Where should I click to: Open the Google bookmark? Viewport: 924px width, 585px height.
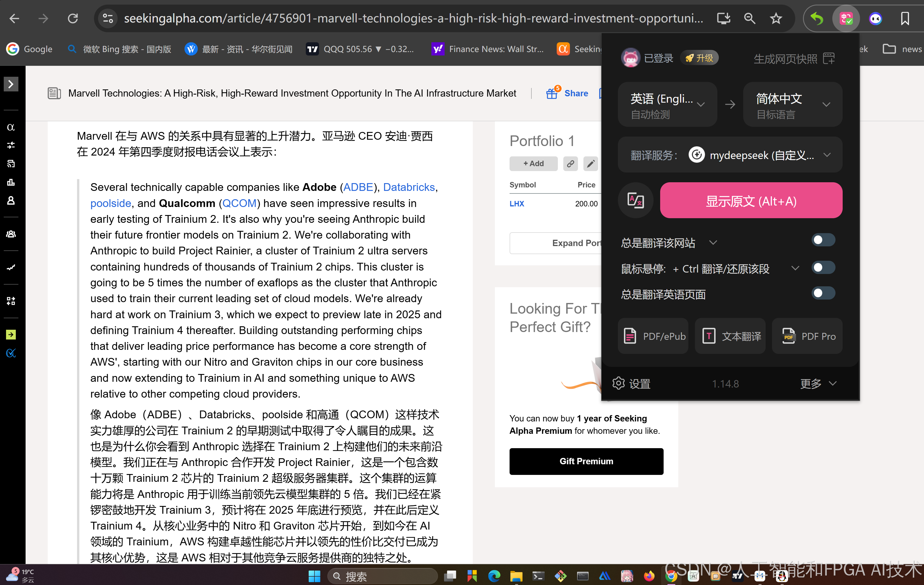coord(29,49)
